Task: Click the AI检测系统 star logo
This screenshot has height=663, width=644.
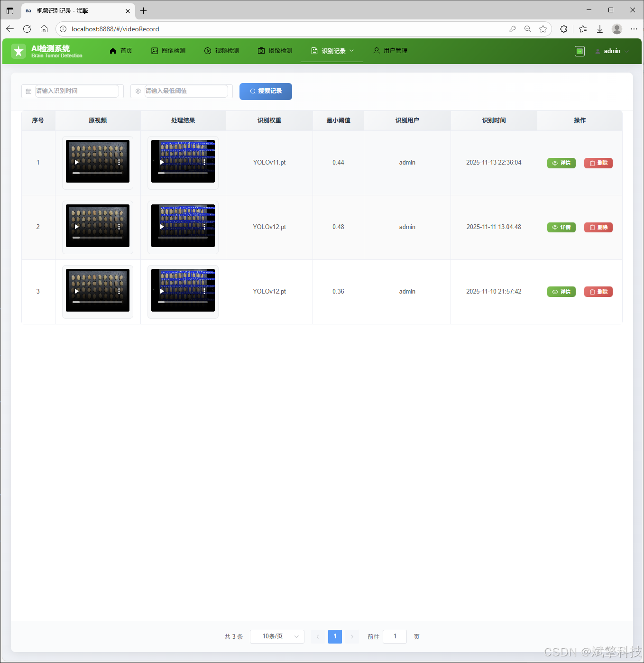Action: [18, 51]
